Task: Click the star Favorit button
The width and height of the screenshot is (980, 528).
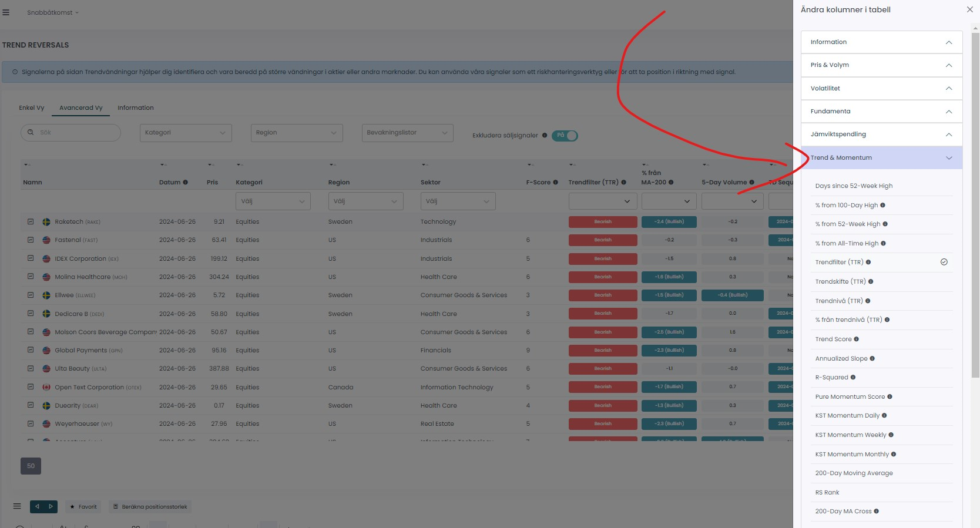Action: [83, 506]
